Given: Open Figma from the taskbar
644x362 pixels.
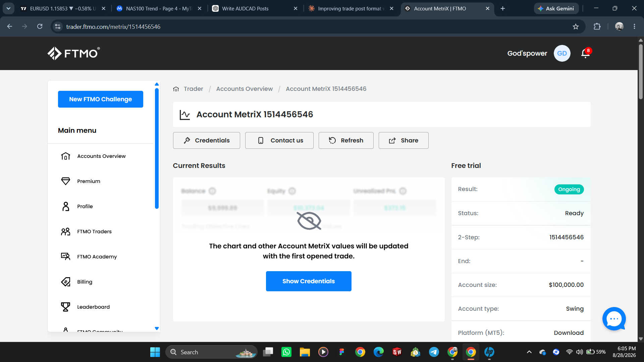Looking at the screenshot, I should pyautogui.click(x=341, y=352).
